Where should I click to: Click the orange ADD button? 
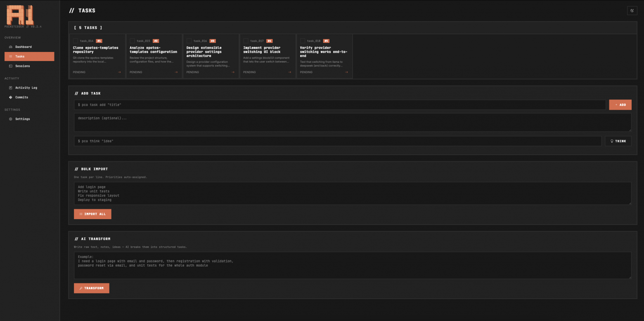coord(620,105)
